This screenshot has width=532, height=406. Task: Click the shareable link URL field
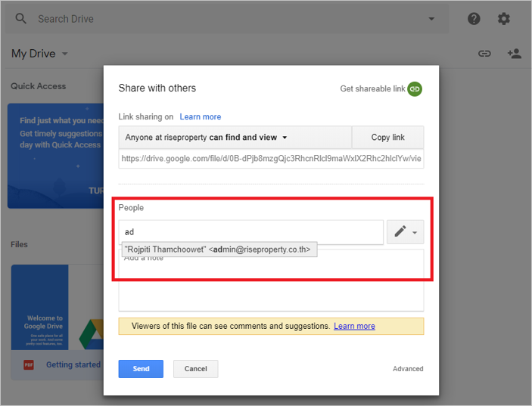pos(271,159)
